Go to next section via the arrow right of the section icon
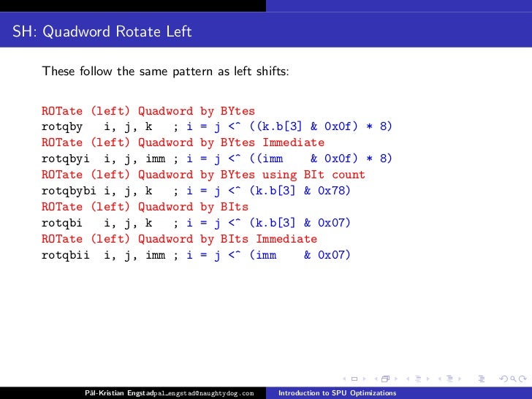 click(x=460, y=379)
